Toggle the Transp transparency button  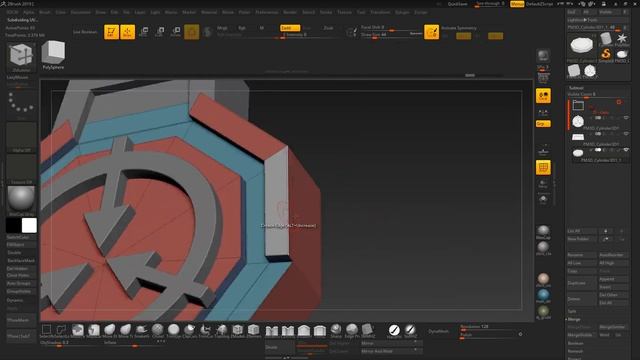(543, 184)
